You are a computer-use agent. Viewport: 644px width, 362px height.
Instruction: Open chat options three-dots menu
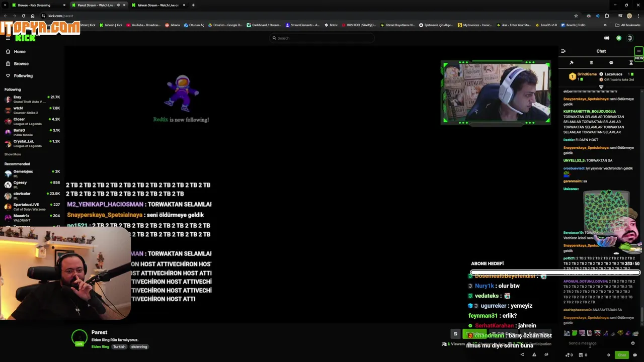click(x=638, y=51)
